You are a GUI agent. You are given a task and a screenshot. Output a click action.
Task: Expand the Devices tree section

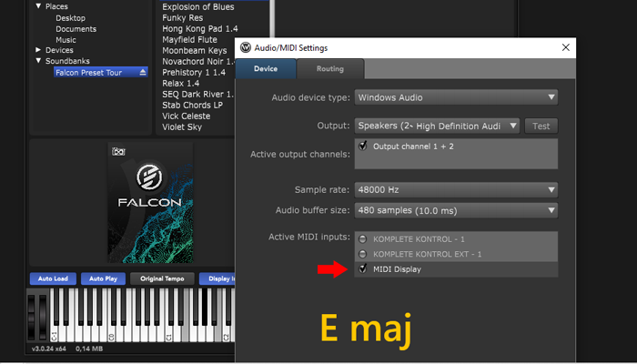[38, 50]
